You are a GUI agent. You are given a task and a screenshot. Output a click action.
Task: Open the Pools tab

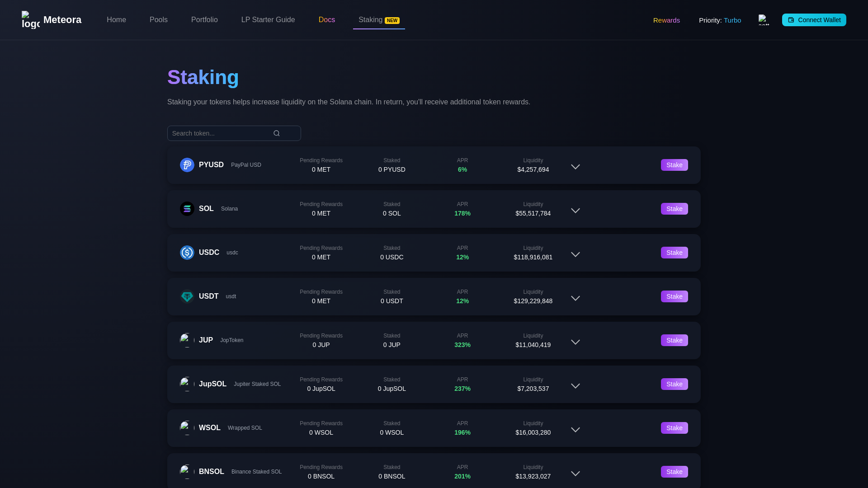click(159, 20)
